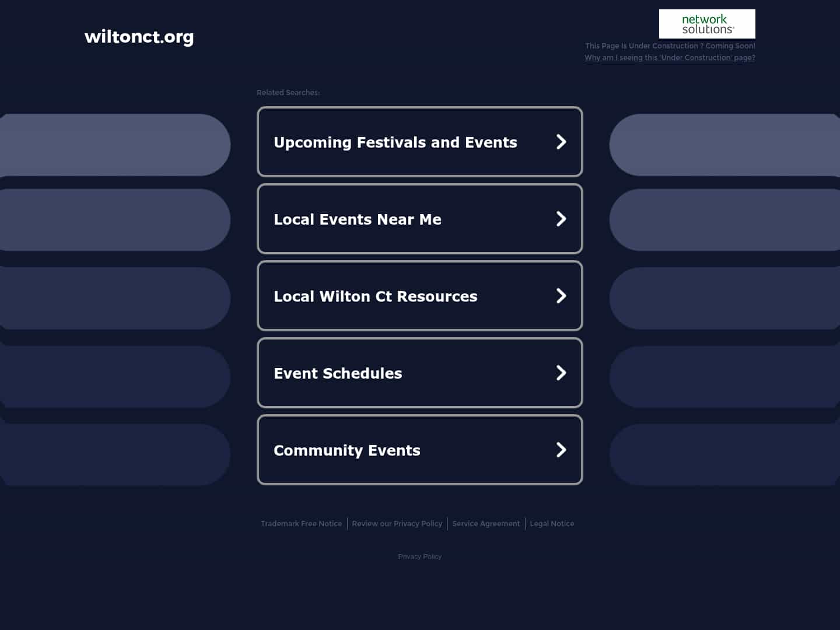Open the Upcoming Festivals and Events search
840x630 pixels.
pyautogui.click(x=395, y=142)
